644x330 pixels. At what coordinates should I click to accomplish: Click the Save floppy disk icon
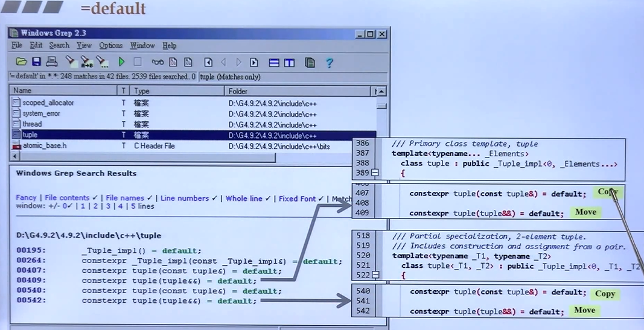tap(37, 62)
